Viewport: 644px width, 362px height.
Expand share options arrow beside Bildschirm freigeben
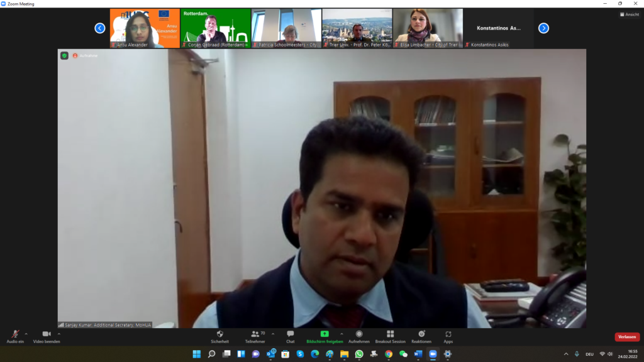[341, 334]
